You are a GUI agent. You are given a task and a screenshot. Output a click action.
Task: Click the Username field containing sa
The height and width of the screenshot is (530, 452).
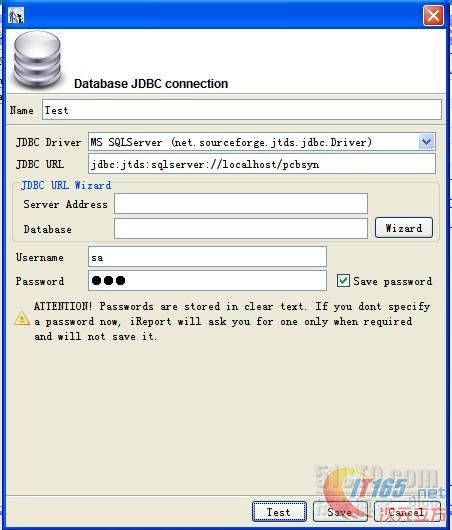pos(207,257)
